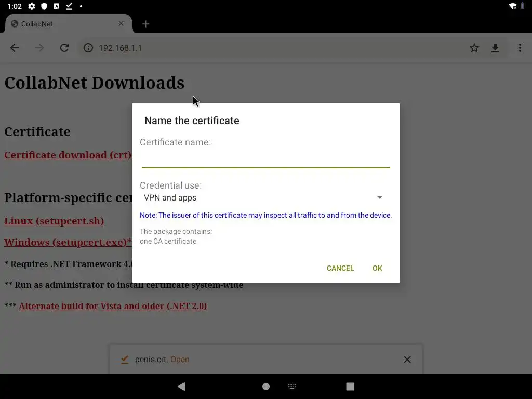Viewport: 532px width, 399px height.
Task: Click 'Run as administrator' footnote text
Action: tap(124, 285)
